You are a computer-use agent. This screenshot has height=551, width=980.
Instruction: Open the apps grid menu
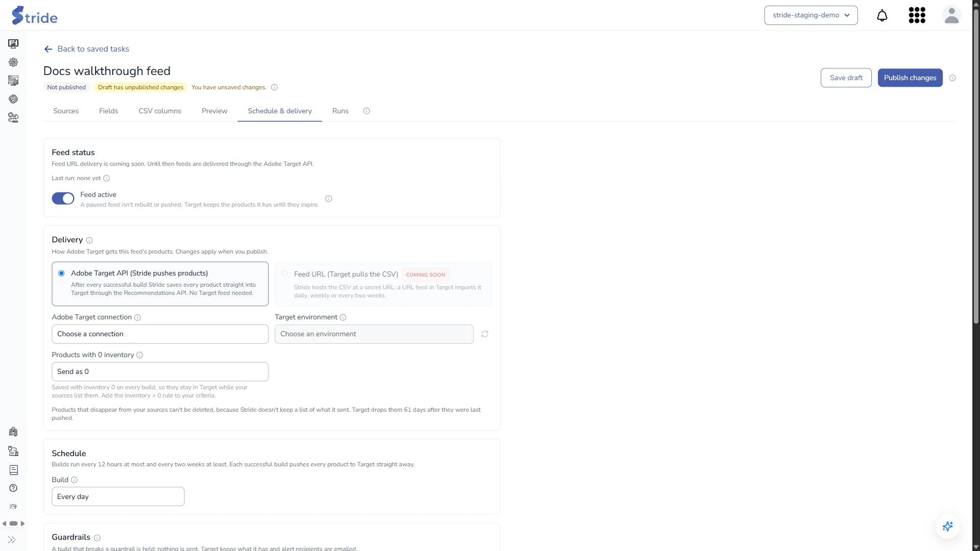click(x=917, y=15)
